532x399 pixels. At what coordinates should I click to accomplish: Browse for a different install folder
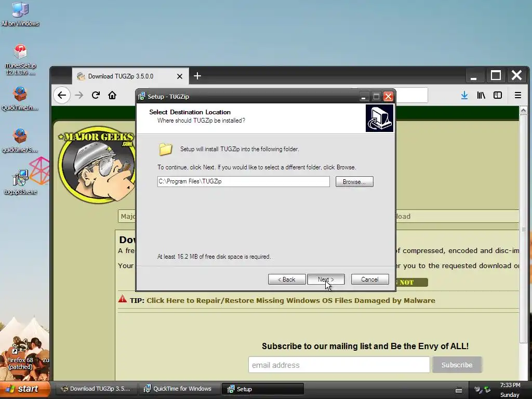click(354, 181)
